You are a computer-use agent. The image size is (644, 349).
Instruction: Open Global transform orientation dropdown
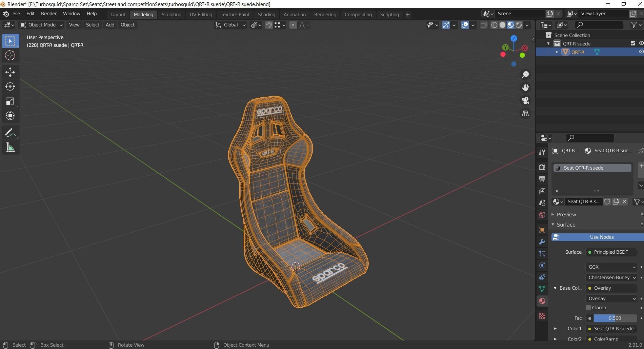(x=230, y=25)
